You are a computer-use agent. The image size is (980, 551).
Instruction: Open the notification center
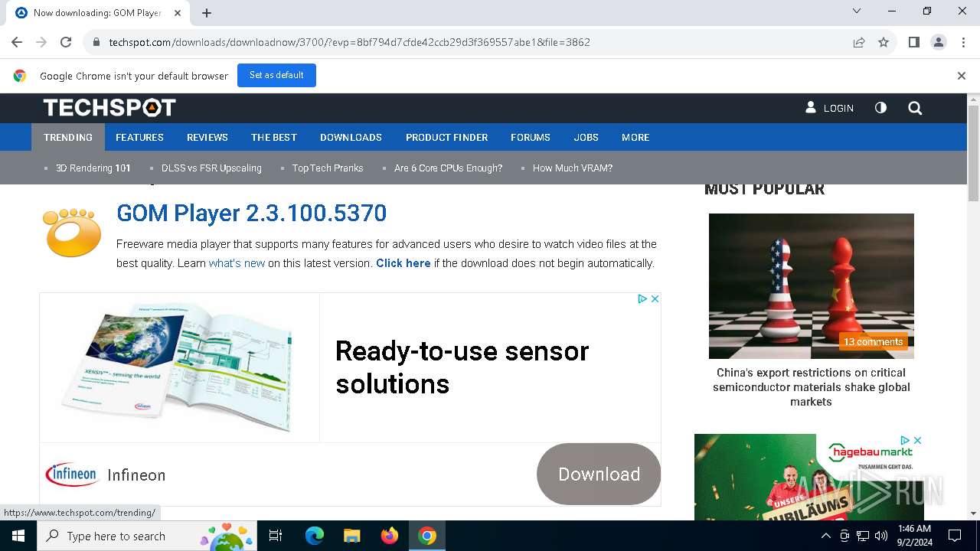pos(955,536)
